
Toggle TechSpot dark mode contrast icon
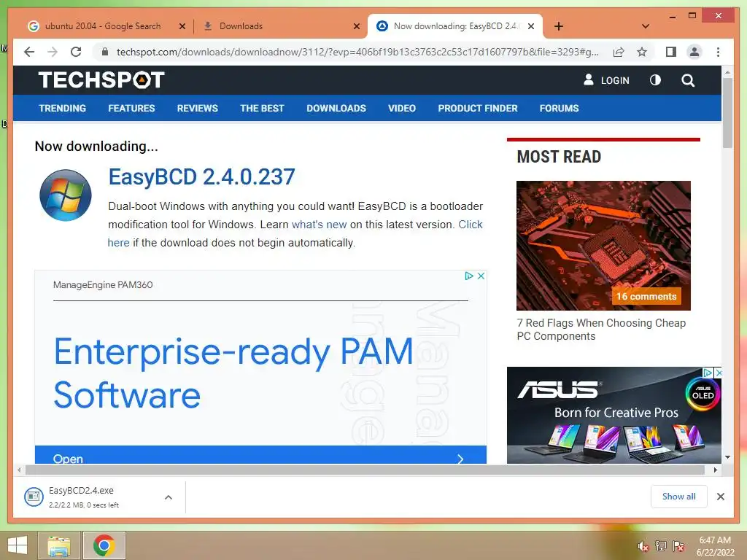pyautogui.click(x=656, y=80)
